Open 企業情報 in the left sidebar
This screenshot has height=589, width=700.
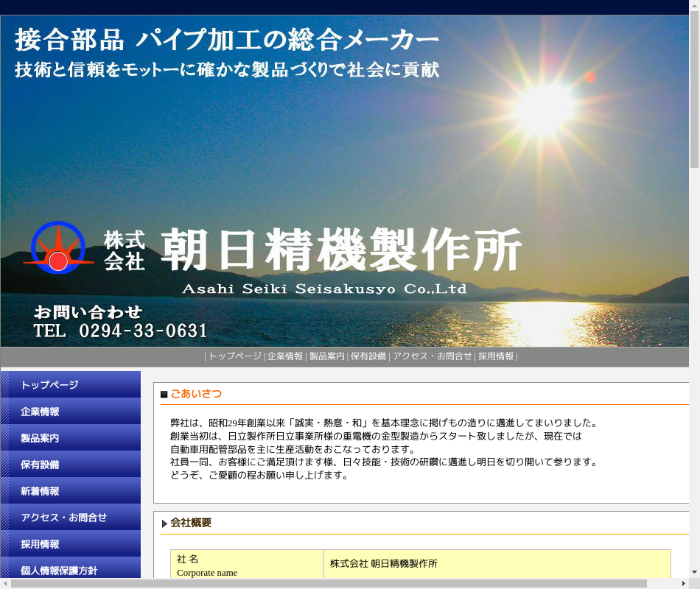pos(40,412)
